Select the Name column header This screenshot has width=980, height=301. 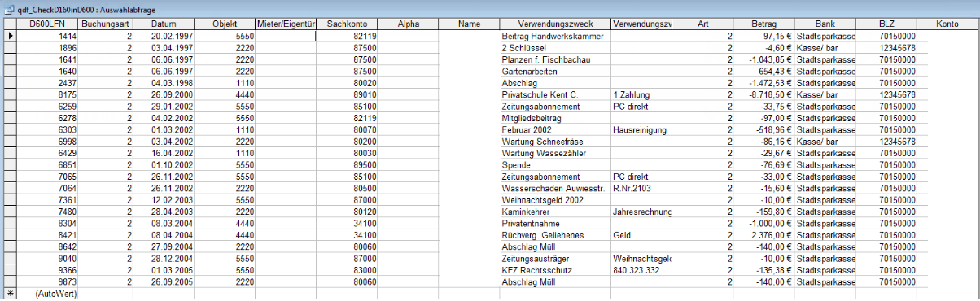(x=469, y=25)
